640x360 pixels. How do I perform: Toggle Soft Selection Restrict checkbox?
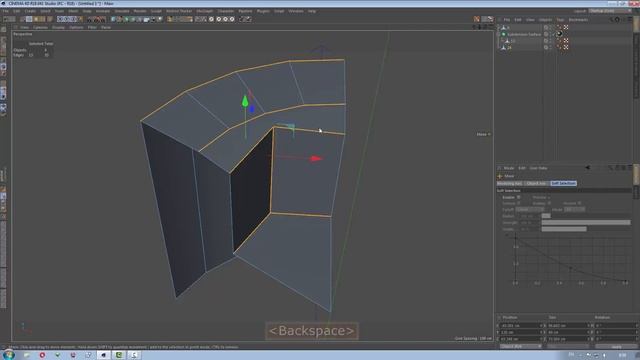[x=579, y=203]
